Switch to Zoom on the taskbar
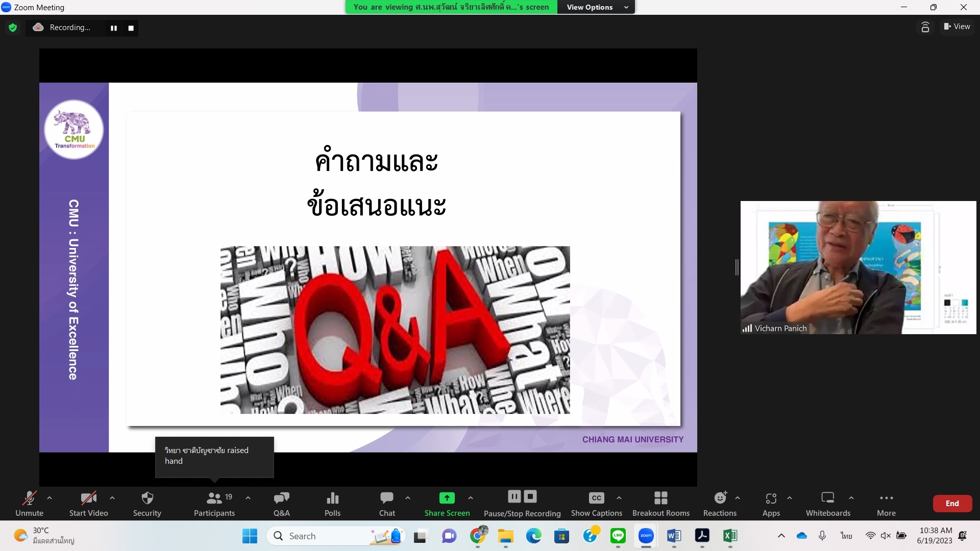 coord(646,536)
